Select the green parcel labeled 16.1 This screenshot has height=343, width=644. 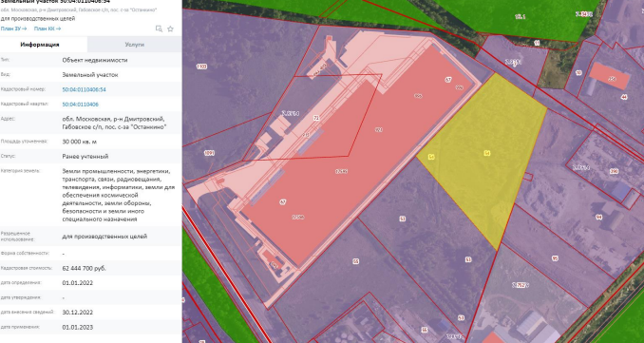pos(521,17)
